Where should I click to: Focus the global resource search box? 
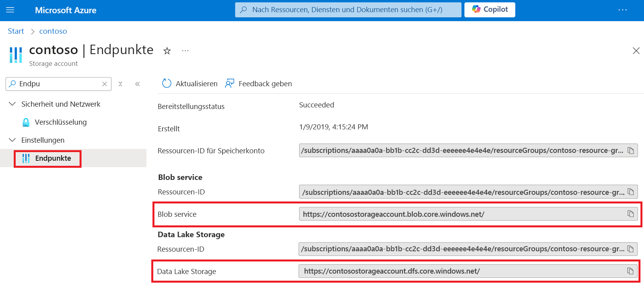[x=348, y=10]
